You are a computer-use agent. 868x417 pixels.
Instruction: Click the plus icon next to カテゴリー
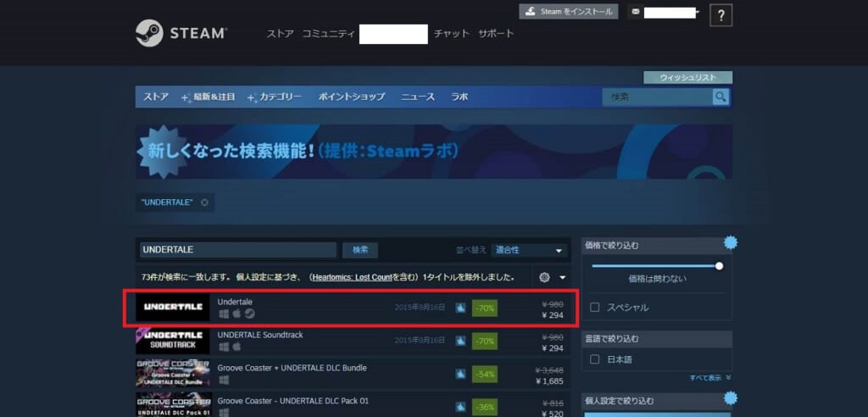tap(253, 98)
